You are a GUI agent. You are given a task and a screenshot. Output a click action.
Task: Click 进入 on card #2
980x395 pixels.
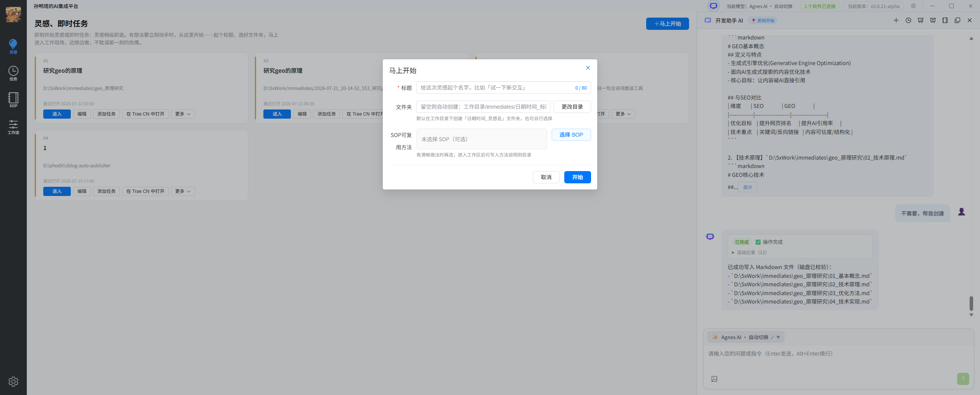coord(277,114)
